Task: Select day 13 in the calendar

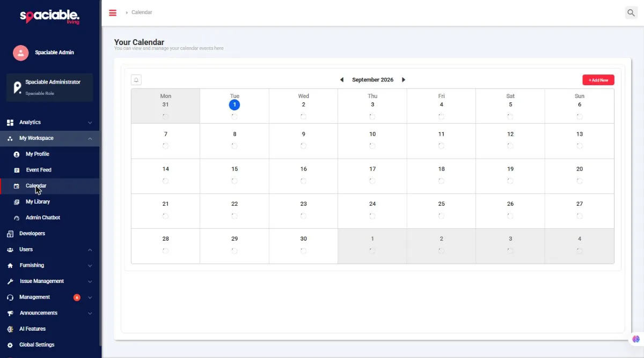Action: pos(580,141)
